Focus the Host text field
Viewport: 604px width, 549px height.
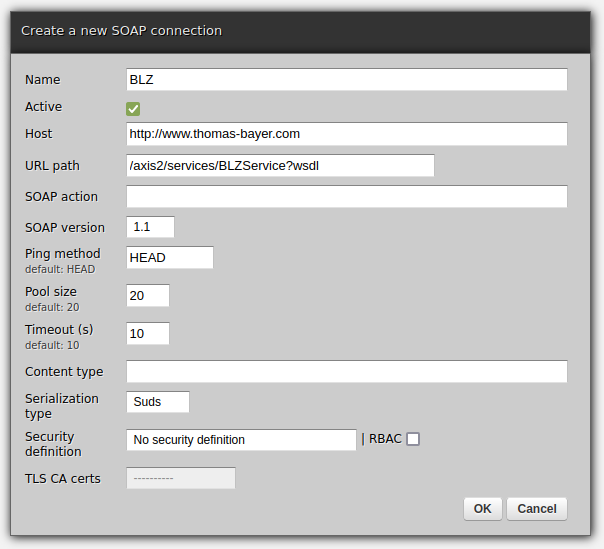346,134
